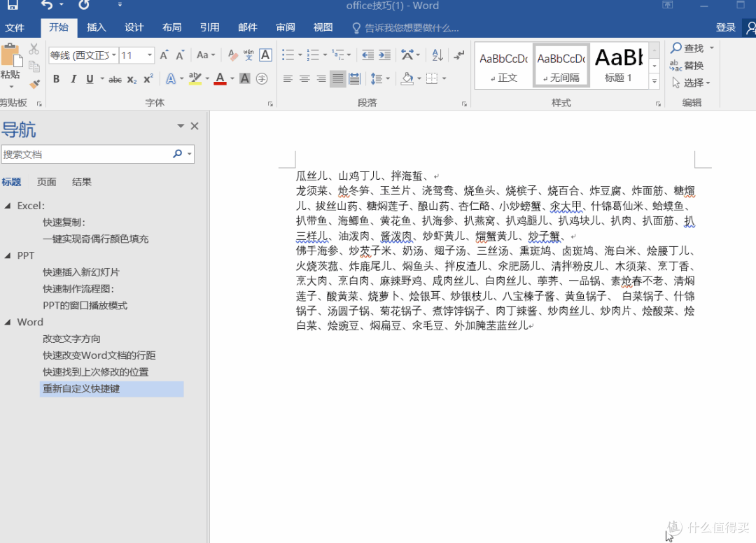This screenshot has height=543, width=756.
Task: Apply superscript formatting
Action: [x=146, y=79]
